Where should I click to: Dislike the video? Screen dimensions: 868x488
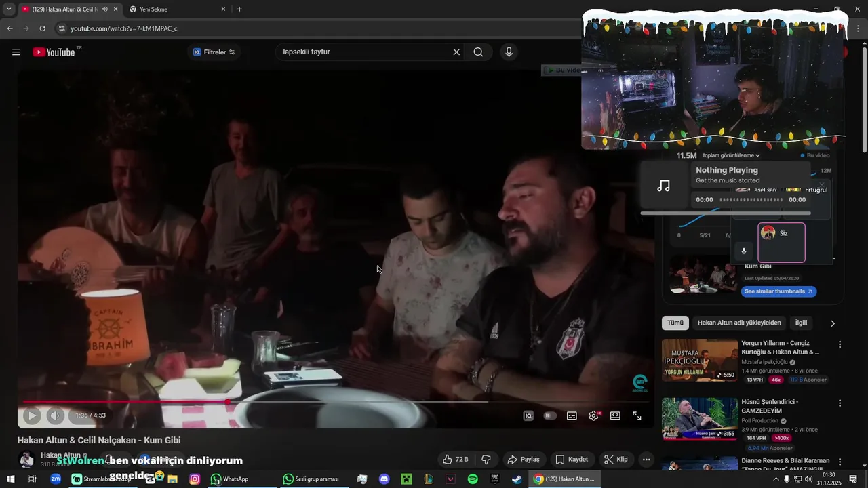tap(486, 460)
